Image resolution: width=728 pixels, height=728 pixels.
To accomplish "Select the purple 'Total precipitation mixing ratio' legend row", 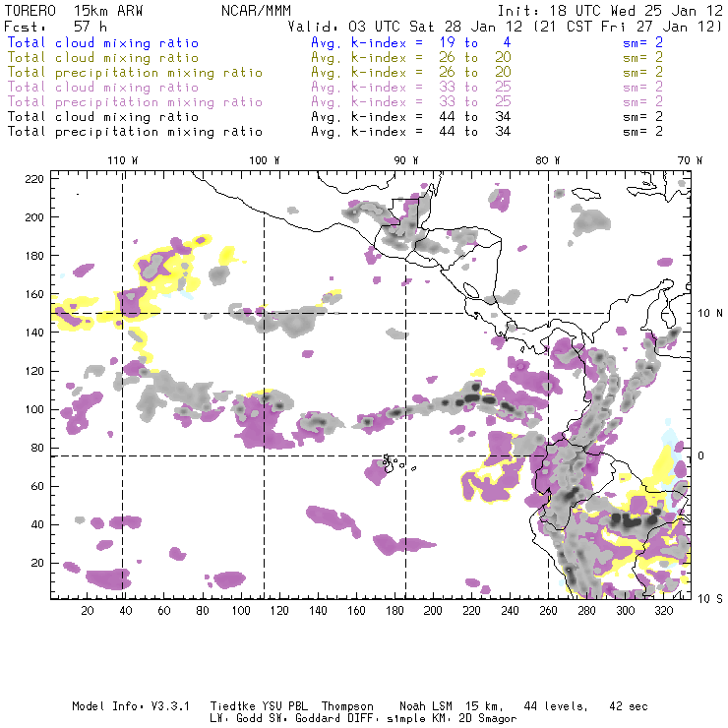I will pyautogui.click(x=135, y=102).
